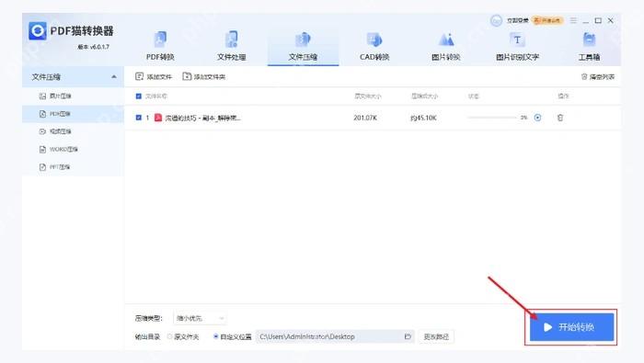Click the output path input field

(335, 336)
